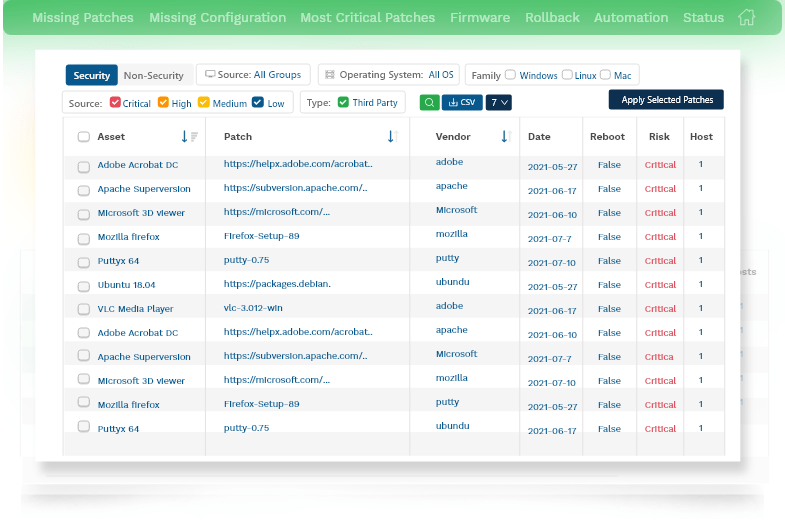This screenshot has height=525, width=785.
Task: Open the rows-per-page dropdown showing 7
Action: pyautogui.click(x=499, y=102)
